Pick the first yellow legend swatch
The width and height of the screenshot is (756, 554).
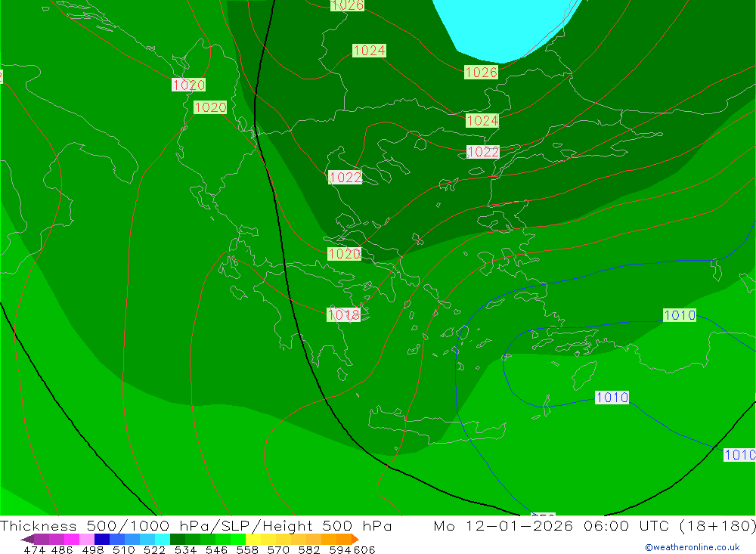[x=253, y=539]
